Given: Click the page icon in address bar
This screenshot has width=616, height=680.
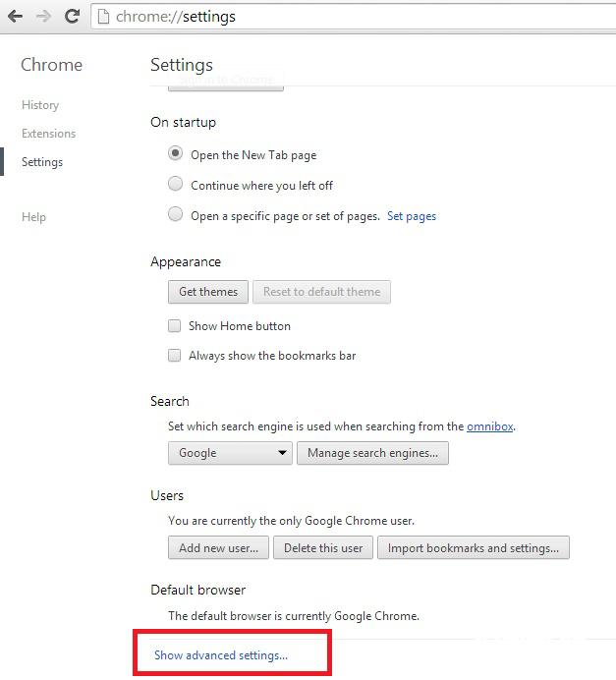Looking at the screenshot, I should (x=103, y=17).
